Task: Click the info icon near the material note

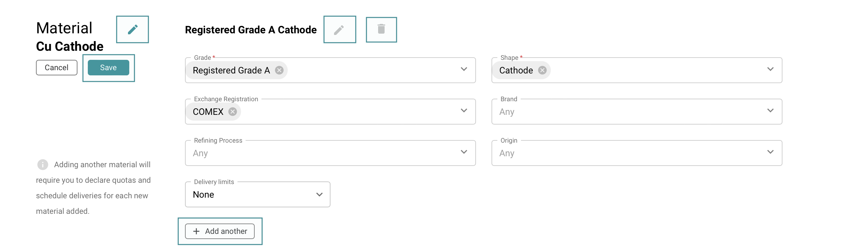Action: tap(42, 165)
